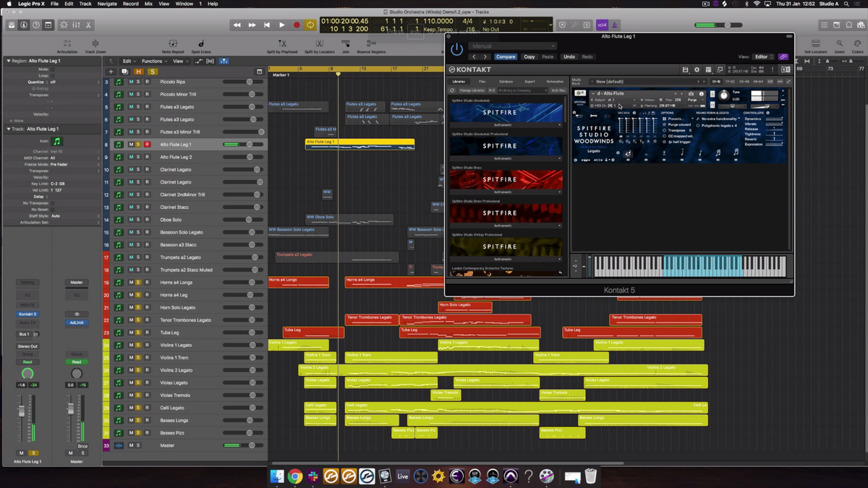Screen dimensions: 868x488
Task: Mute the Piccolo Rips track
Action: [131, 82]
